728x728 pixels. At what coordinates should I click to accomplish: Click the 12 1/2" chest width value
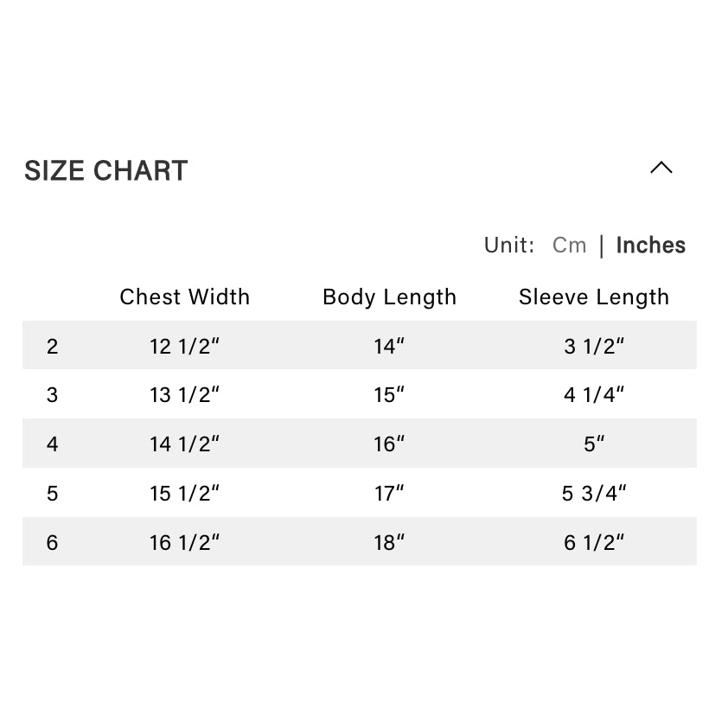pos(184,346)
